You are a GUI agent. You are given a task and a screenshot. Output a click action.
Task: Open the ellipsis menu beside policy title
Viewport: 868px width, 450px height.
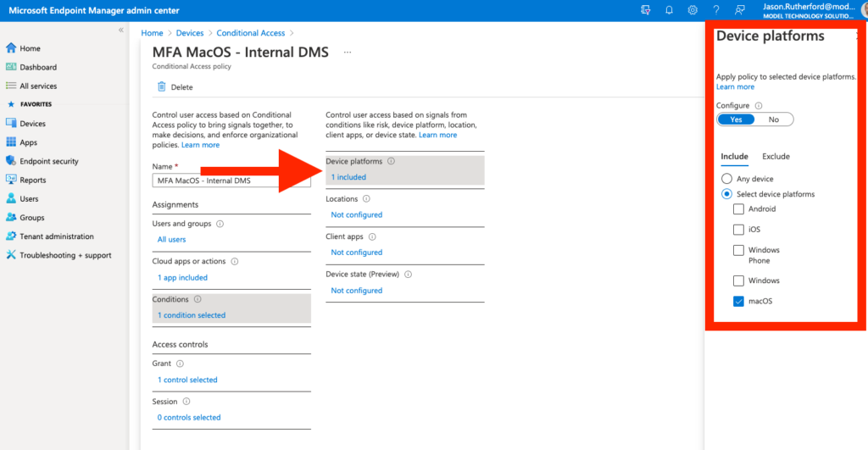coord(347,52)
